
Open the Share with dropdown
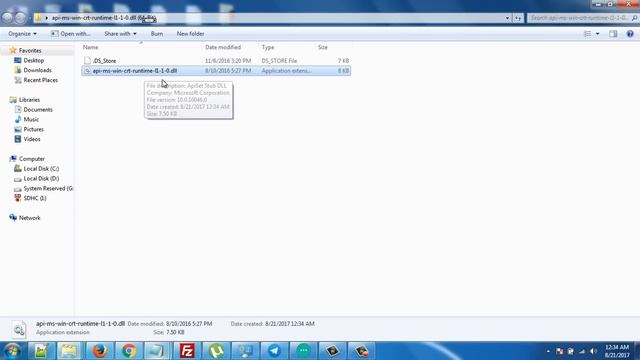pos(120,34)
